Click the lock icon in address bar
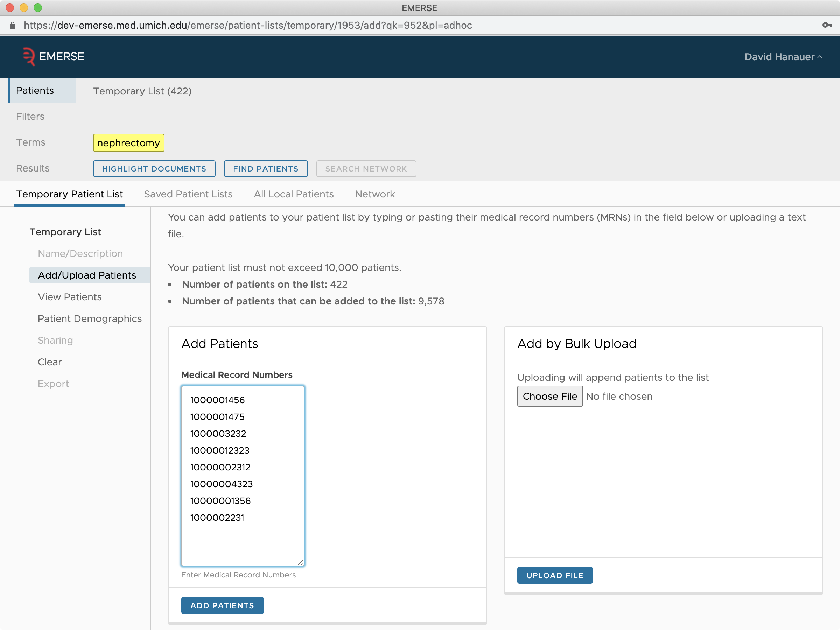Viewport: 840px width, 630px height. tap(13, 26)
